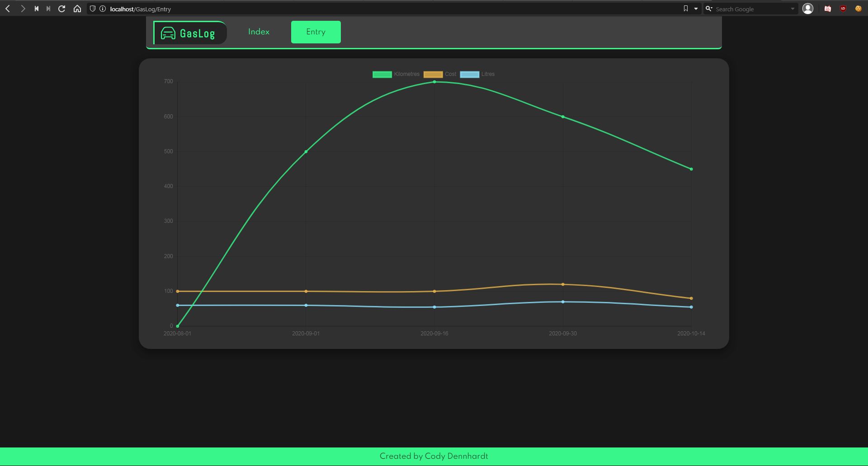The height and width of the screenshot is (466, 868).
Task: Switch to the Index tab
Action: tap(259, 32)
